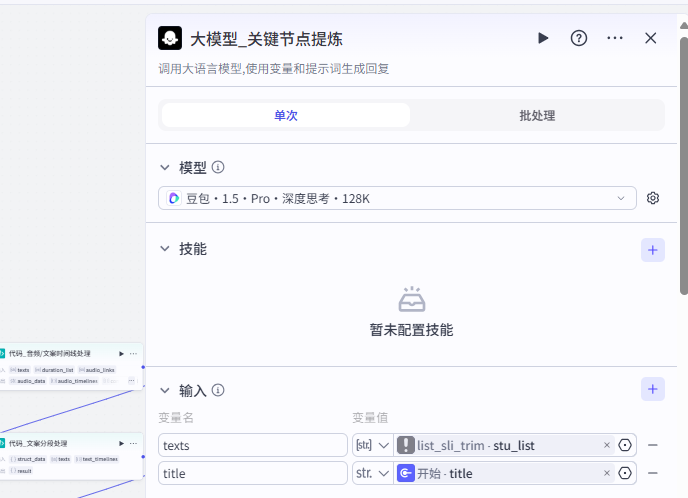Select the 代码_文案分段处理 node title
This screenshot has width=688, height=498.
click(x=38, y=444)
